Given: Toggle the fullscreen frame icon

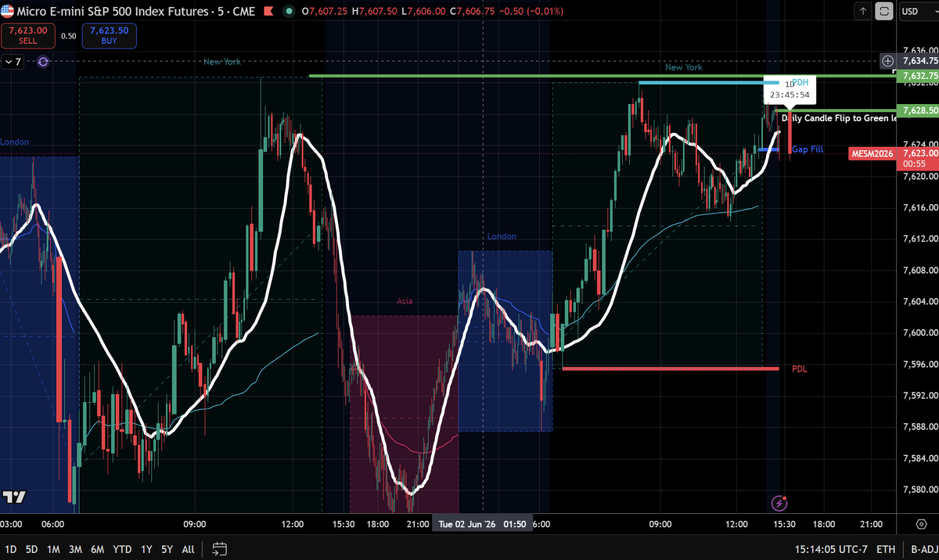Looking at the screenshot, I should coord(884,12).
